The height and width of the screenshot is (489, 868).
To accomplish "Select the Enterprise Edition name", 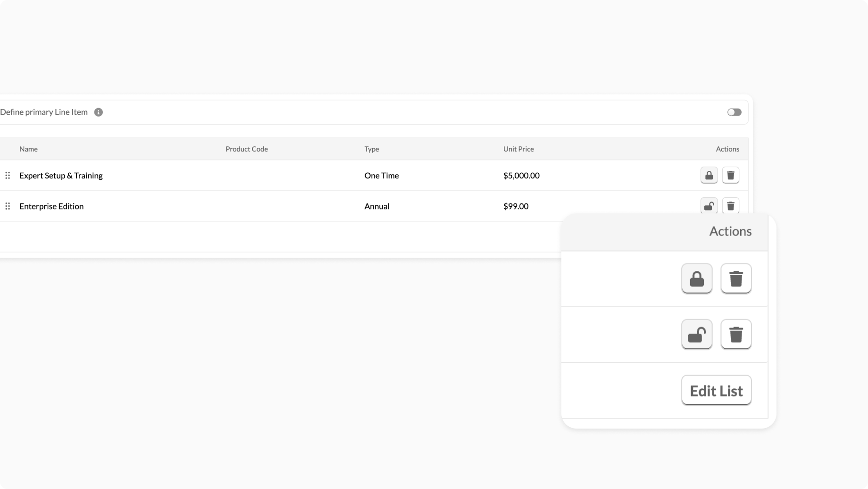I will pos(51,206).
